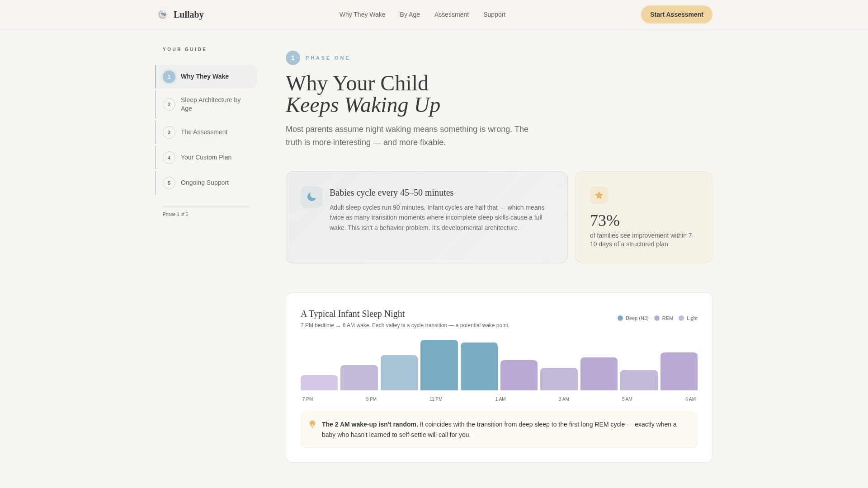Screen dimensions: 868x488
Task: Click the Light legend color dot
Action: coord(681,318)
